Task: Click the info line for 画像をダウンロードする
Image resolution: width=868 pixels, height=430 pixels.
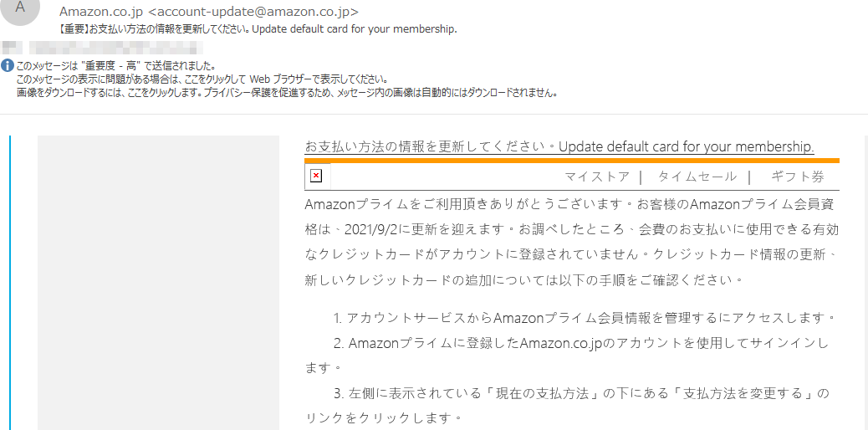Action: [x=286, y=93]
